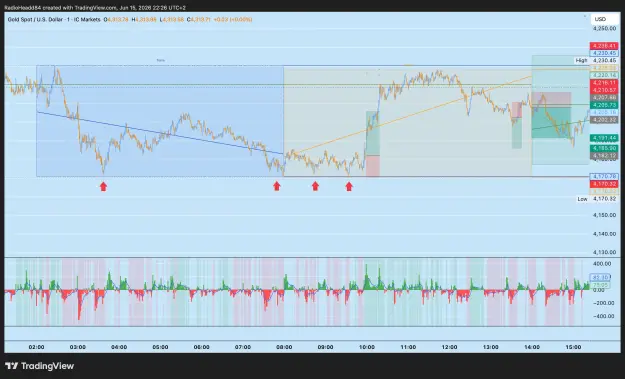Click the 4,250.00 price scale value
Viewport: 625px width, 379px height.
click(605, 29)
